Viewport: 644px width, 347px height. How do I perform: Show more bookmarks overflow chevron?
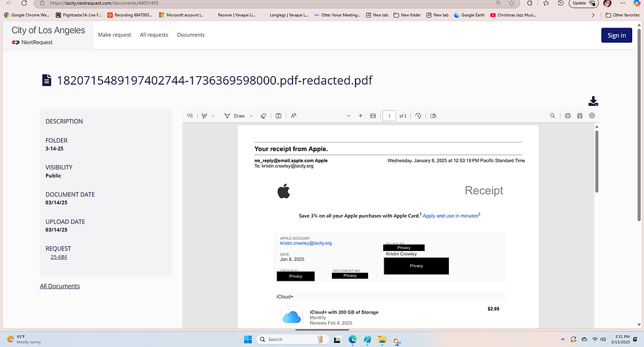point(593,15)
